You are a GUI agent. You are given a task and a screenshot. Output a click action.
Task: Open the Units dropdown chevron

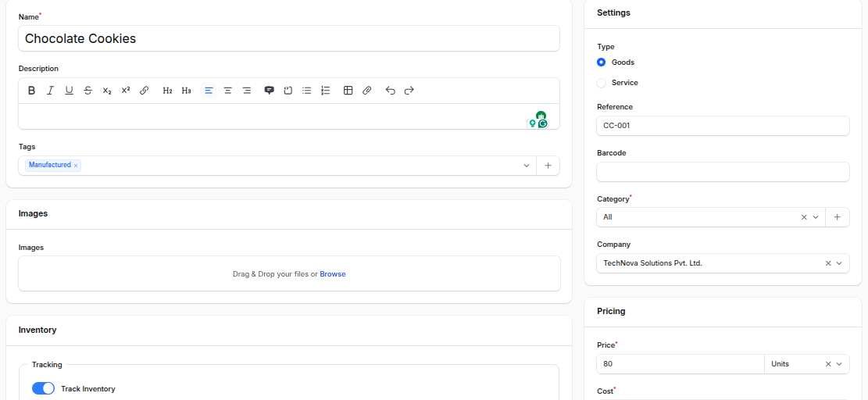[x=839, y=364]
